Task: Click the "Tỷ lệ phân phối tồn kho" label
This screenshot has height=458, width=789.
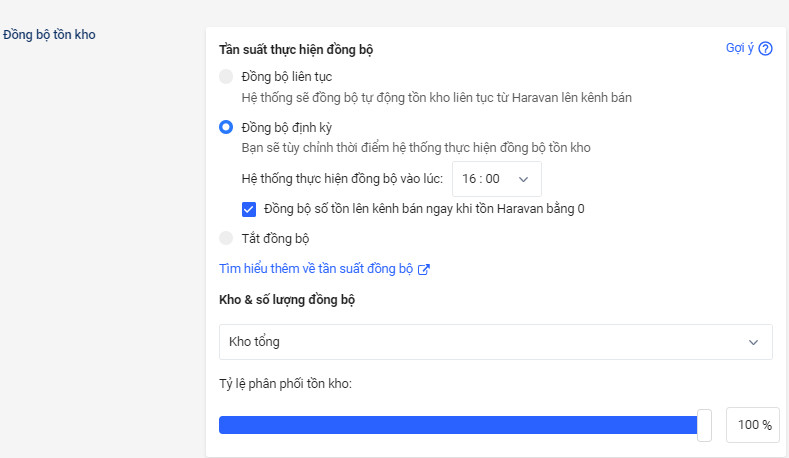Action: point(285,385)
